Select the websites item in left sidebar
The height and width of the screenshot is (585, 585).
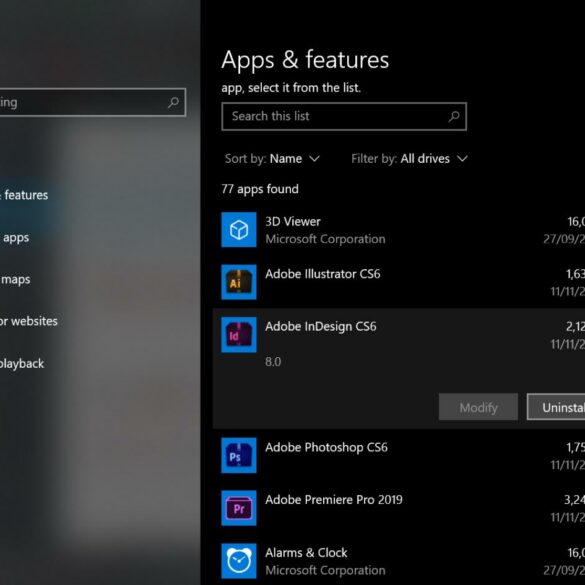pyautogui.click(x=29, y=321)
